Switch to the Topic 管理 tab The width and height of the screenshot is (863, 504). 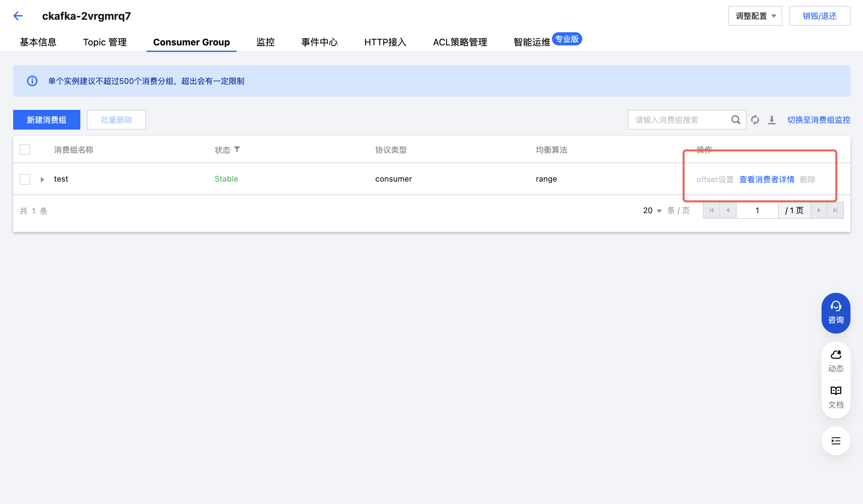click(x=105, y=42)
